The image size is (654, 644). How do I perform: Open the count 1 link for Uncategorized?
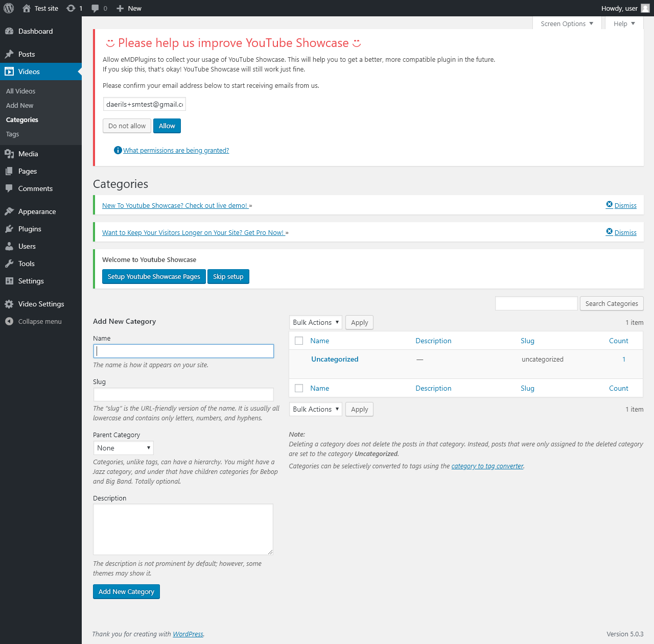[624, 359]
